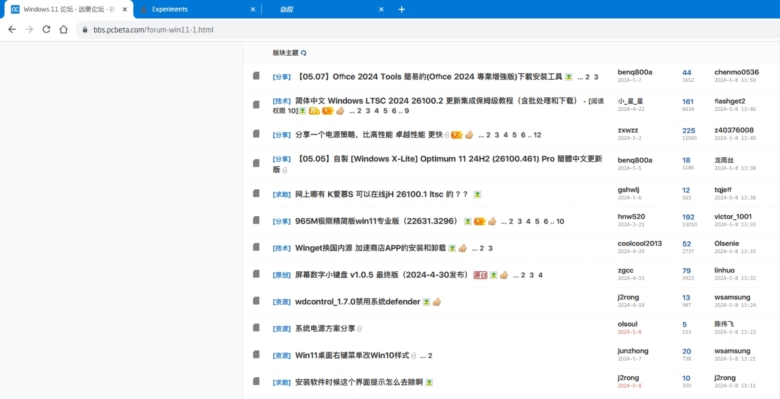
Task: Go to page 10 of 965M极限精简版 thread
Action: coord(560,221)
